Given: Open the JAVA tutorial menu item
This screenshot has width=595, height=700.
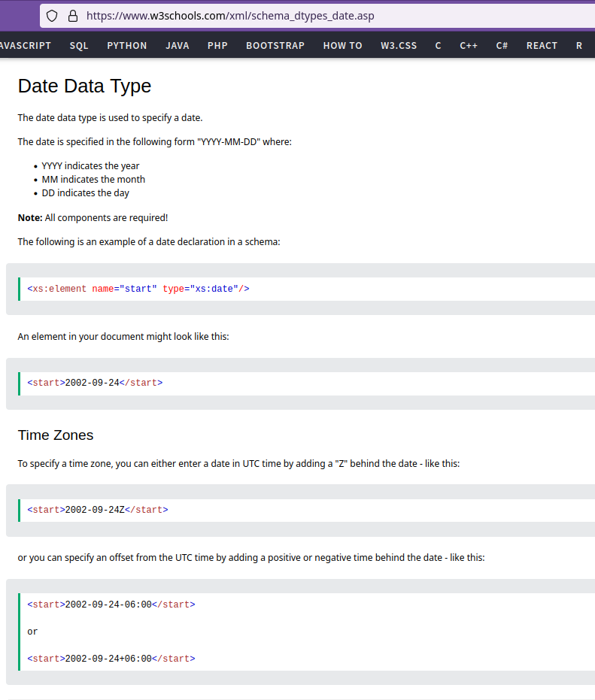Looking at the screenshot, I should [178, 46].
